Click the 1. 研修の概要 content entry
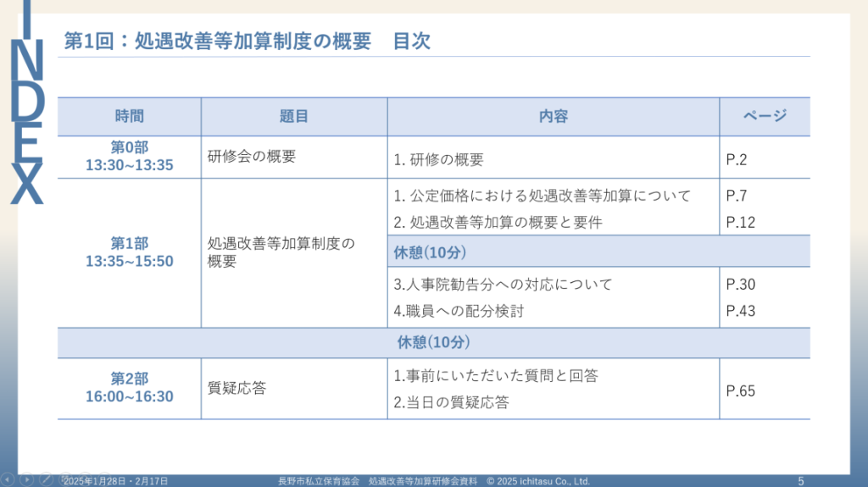868x487 pixels. (x=438, y=160)
